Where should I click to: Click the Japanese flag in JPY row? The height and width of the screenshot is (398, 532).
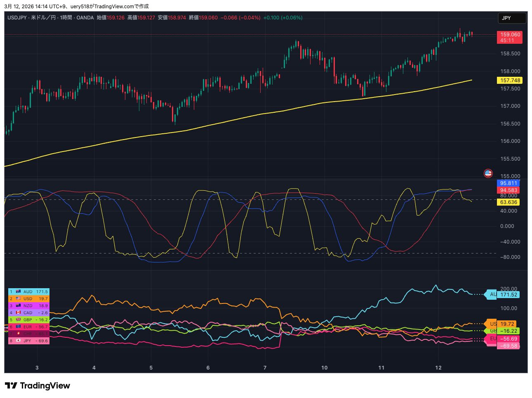(x=18, y=341)
